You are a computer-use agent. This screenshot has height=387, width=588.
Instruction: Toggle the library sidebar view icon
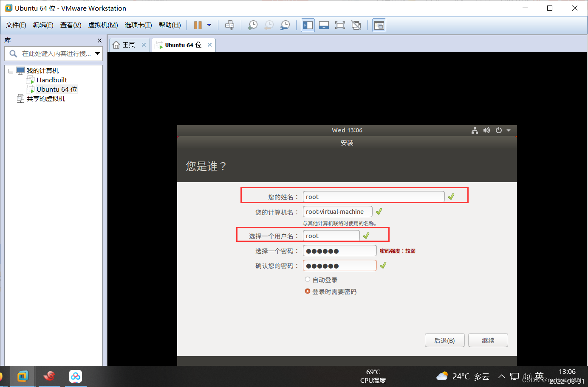point(308,25)
